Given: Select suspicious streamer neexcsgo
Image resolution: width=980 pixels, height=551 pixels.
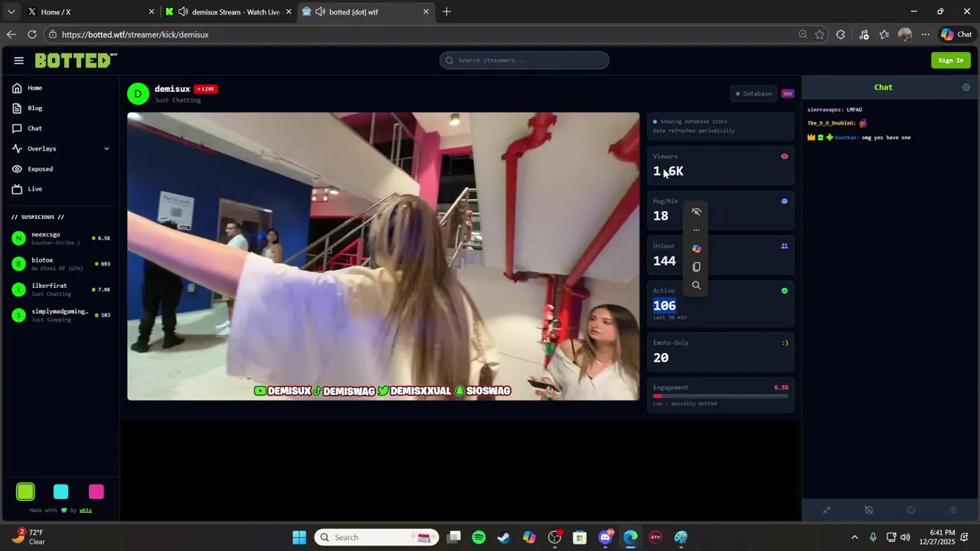Looking at the screenshot, I should point(60,238).
